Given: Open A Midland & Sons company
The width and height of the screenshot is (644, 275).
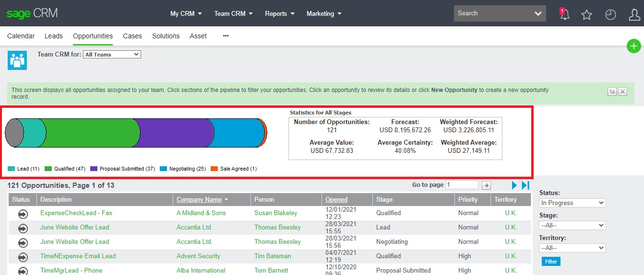Looking at the screenshot, I should [x=201, y=213].
